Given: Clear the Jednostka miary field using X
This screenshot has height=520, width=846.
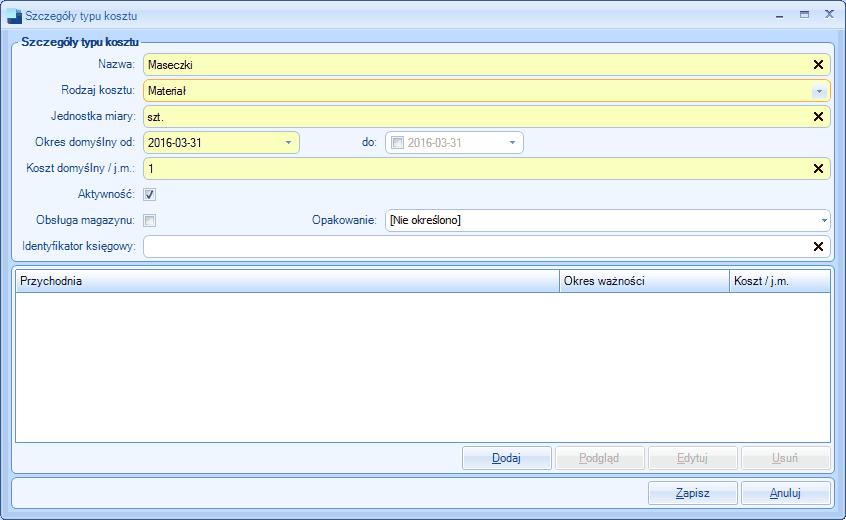Looking at the screenshot, I should click(x=818, y=117).
